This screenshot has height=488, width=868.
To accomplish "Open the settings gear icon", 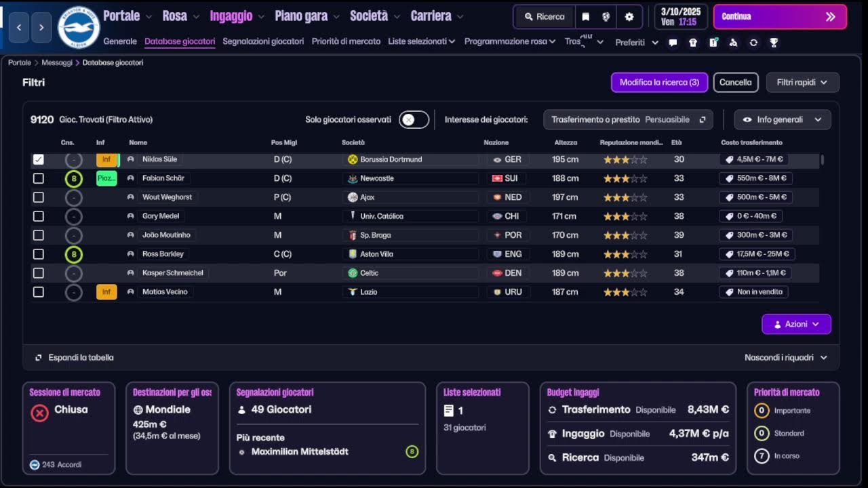I will tap(629, 17).
